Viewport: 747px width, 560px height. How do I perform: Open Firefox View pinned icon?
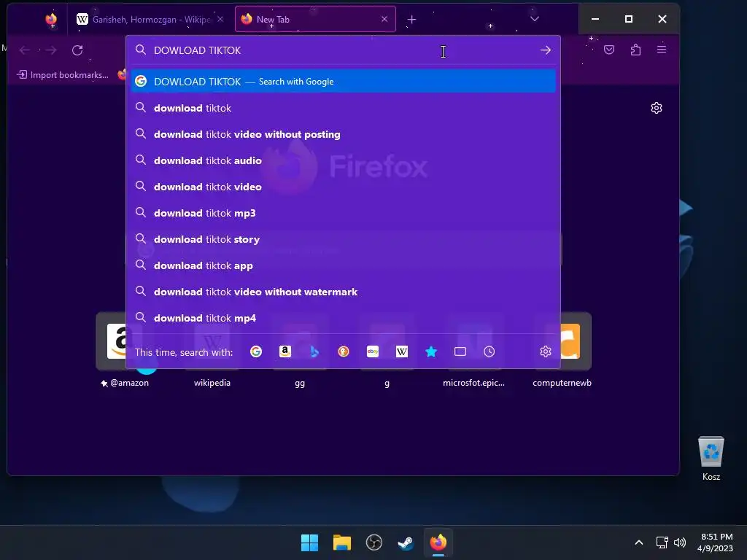click(x=51, y=20)
